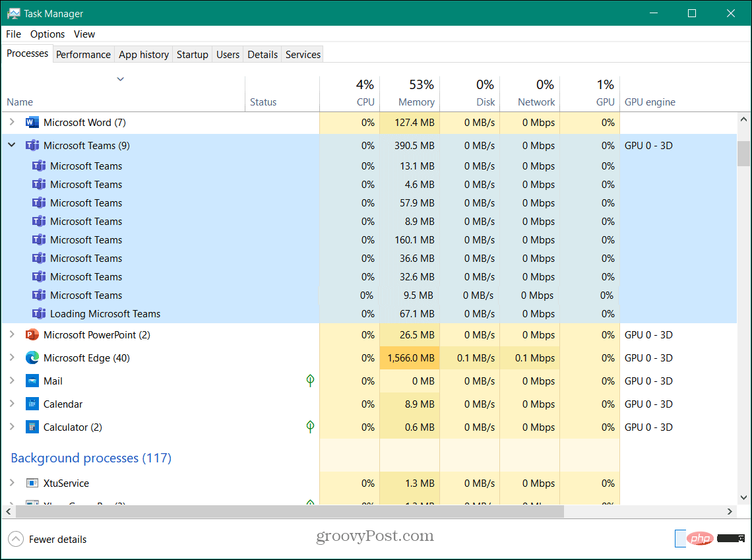Click the Mail app icon
Screen dimensions: 752x560
(x=32, y=381)
